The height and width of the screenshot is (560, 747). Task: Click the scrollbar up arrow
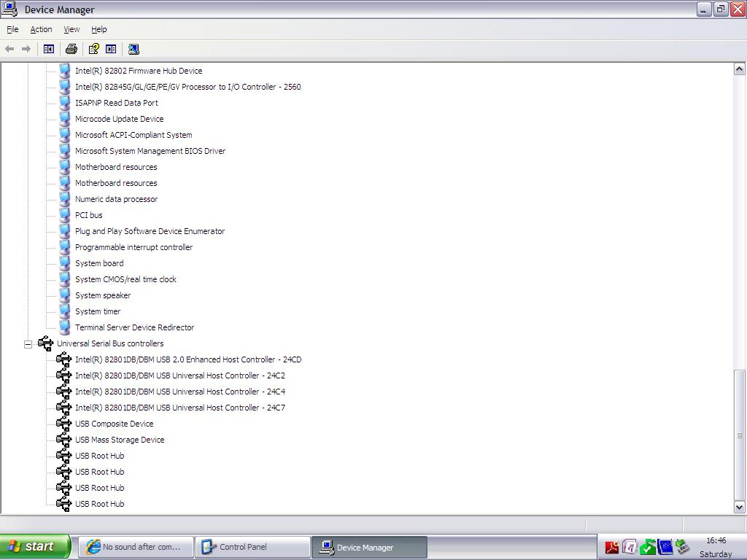point(739,69)
